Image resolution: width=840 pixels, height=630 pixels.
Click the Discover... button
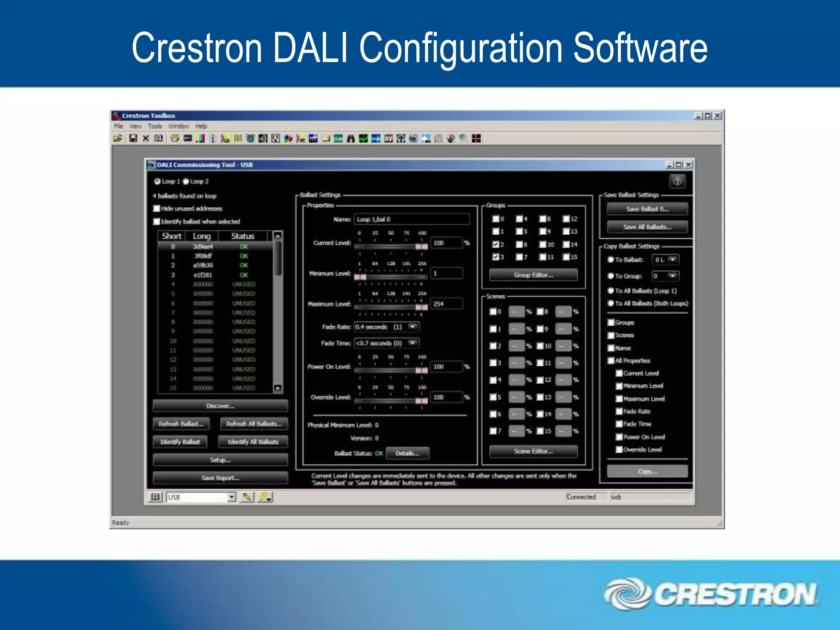pos(220,406)
